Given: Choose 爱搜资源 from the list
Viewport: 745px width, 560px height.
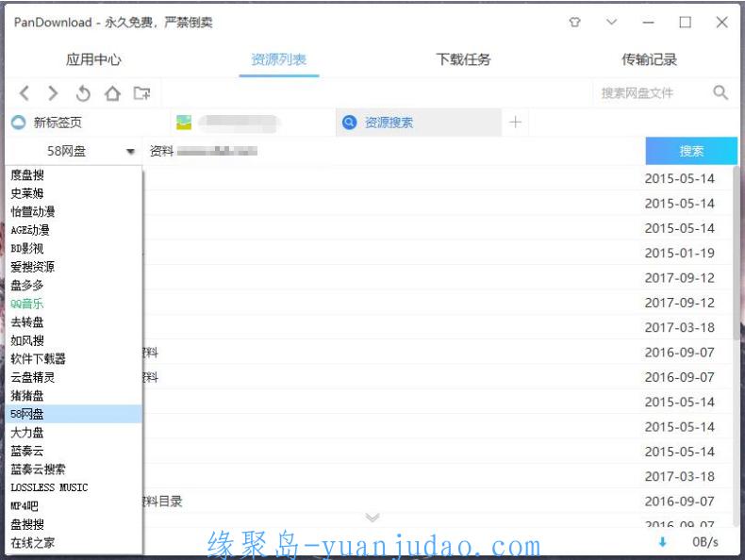Looking at the screenshot, I should (74, 267).
